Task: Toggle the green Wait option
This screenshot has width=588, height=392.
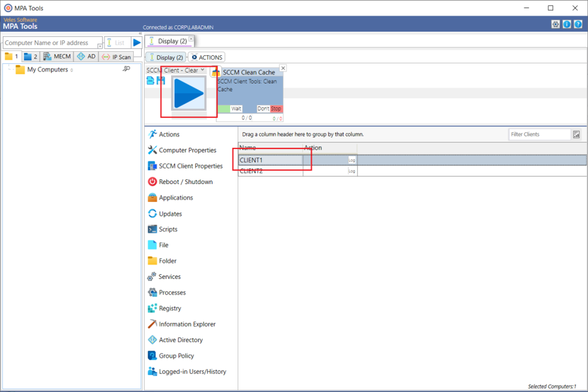Action: click(230, 108)
